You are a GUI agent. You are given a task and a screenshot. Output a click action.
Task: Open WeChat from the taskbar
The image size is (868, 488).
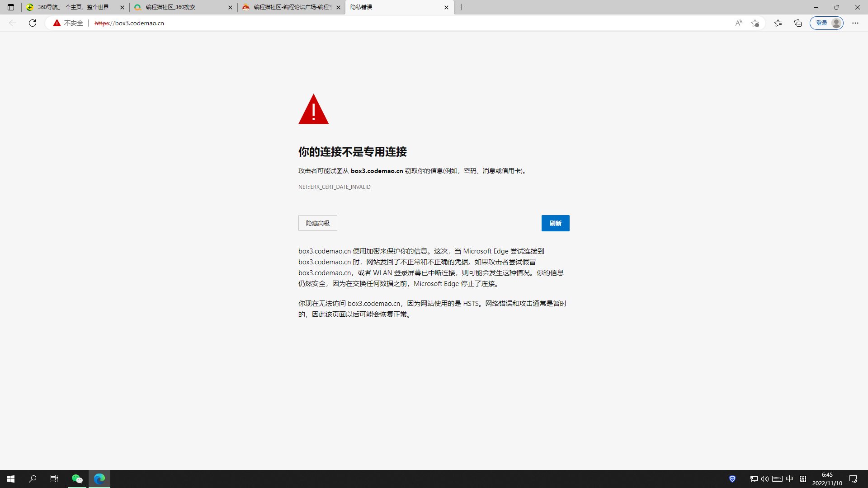click(77, 479)
